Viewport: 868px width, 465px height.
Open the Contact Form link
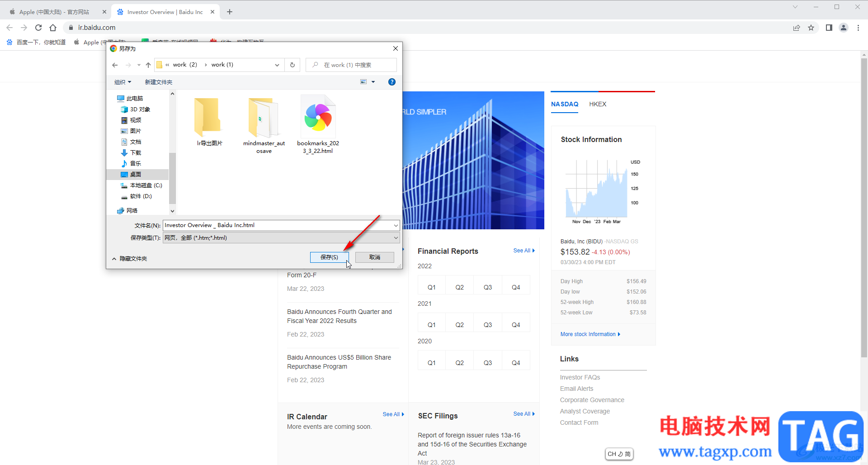click(x=579, y=422)
